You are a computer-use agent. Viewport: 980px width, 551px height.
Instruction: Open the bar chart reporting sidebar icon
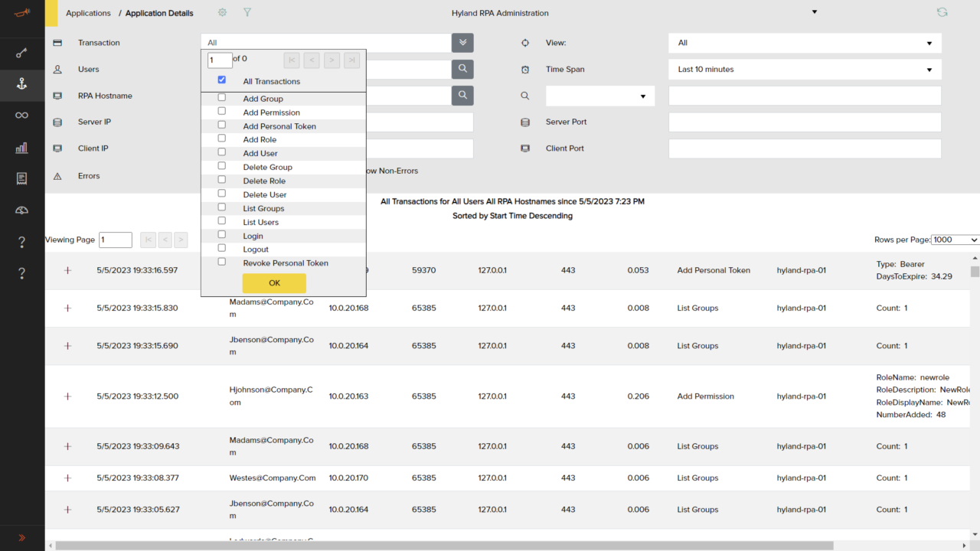click(x=22, y=148)
